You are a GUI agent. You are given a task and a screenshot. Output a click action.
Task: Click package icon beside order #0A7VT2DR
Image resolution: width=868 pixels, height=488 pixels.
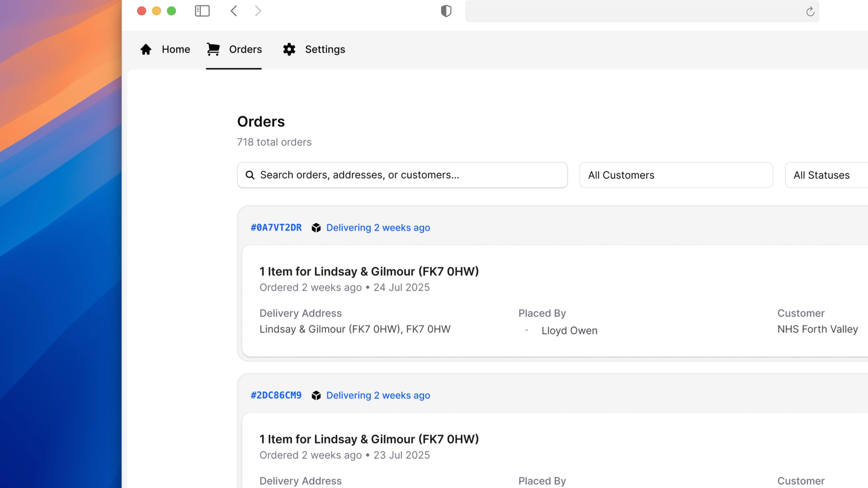click(316, 228)
